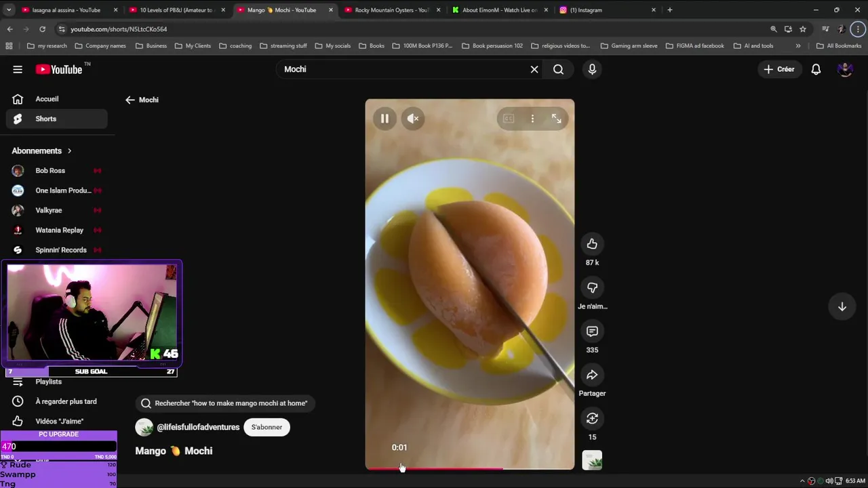868x488 pixels.
Task: Search 'how to make mango mochi at home'
Action: tap(224, 403)
